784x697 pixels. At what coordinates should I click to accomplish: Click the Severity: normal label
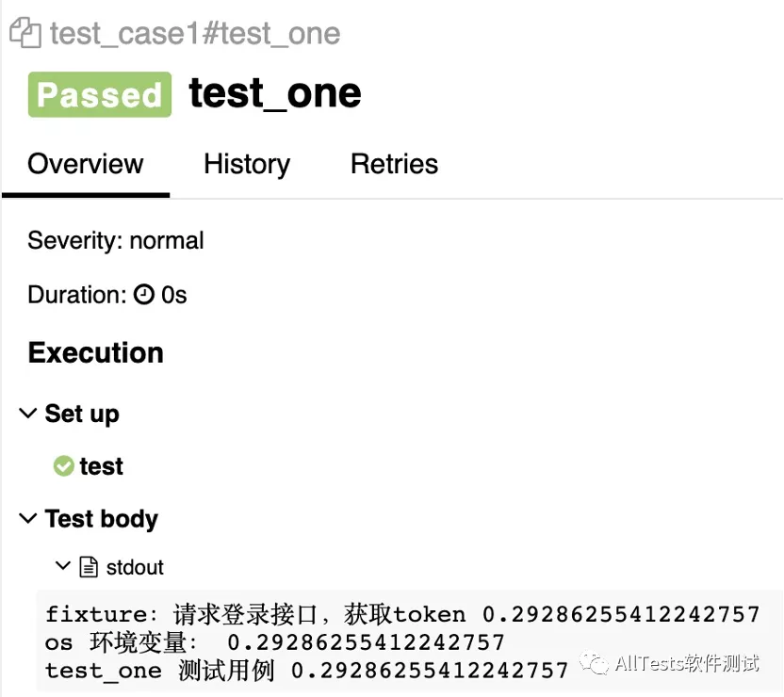pyautogui.click(x=115, y=240)
